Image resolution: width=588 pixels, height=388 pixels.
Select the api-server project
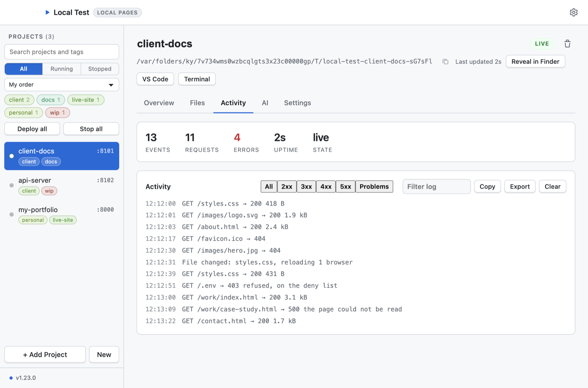[x=62, y=185]
